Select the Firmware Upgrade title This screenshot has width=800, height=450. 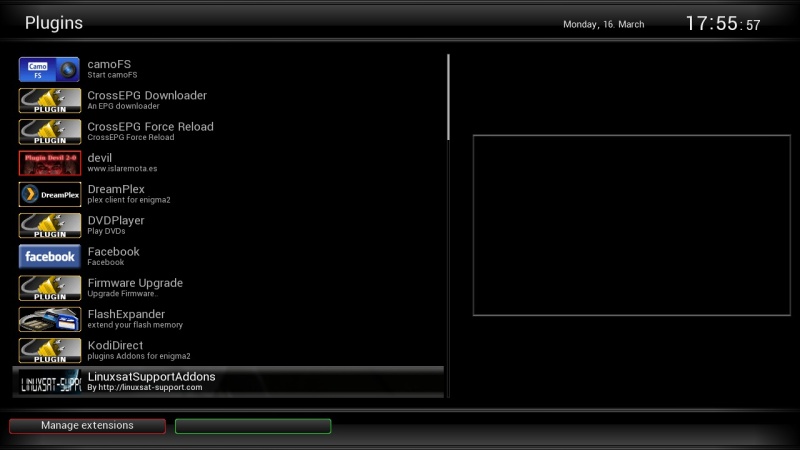135,283
